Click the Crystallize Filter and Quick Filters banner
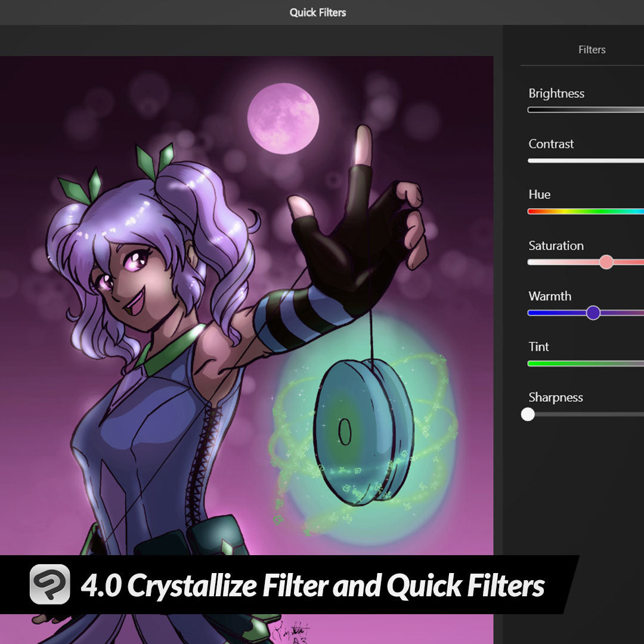644x644 pixels. click(312, 586)
